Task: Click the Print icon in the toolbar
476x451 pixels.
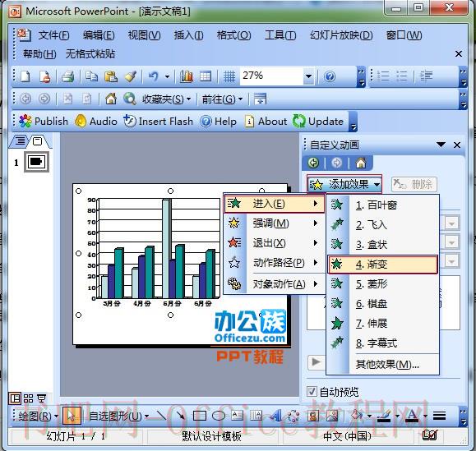Action: (x=67, y=76)
